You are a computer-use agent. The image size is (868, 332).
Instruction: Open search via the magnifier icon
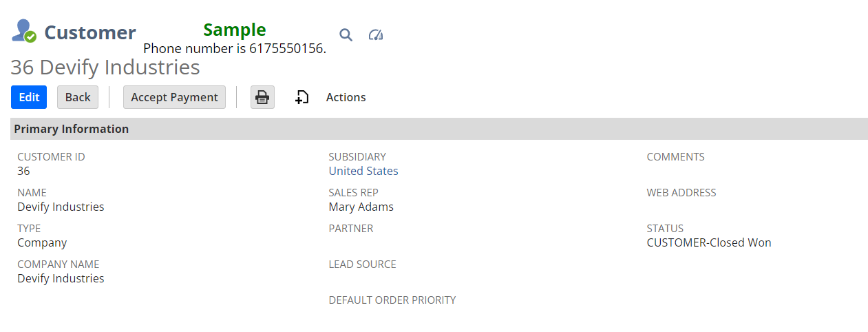pyautogui.click(x=346, y=35)
